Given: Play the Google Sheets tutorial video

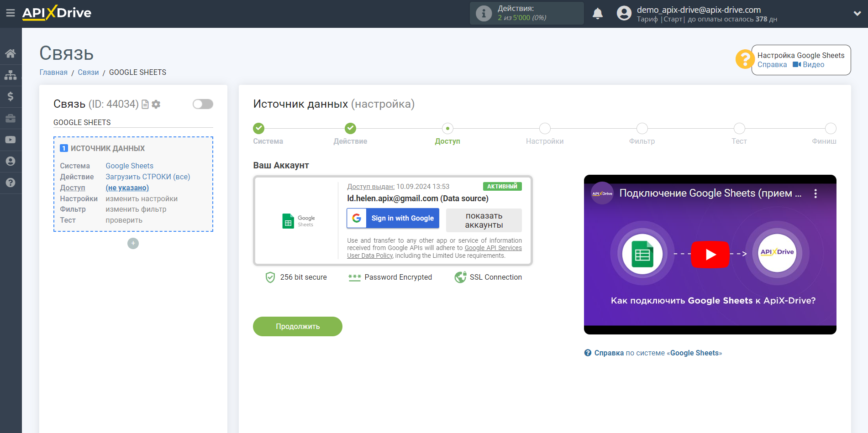Looking at the screenshot, I should pyautogui.click(x=710, y=255).
